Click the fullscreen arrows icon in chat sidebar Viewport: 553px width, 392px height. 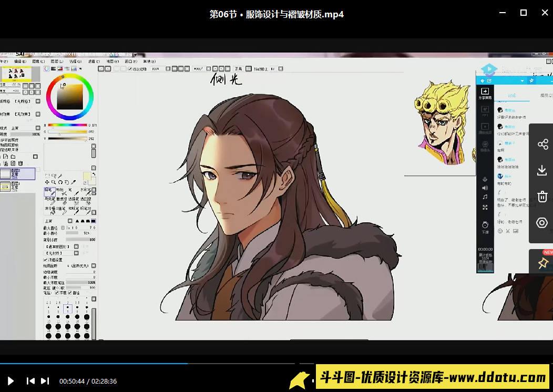pos(485,207)
